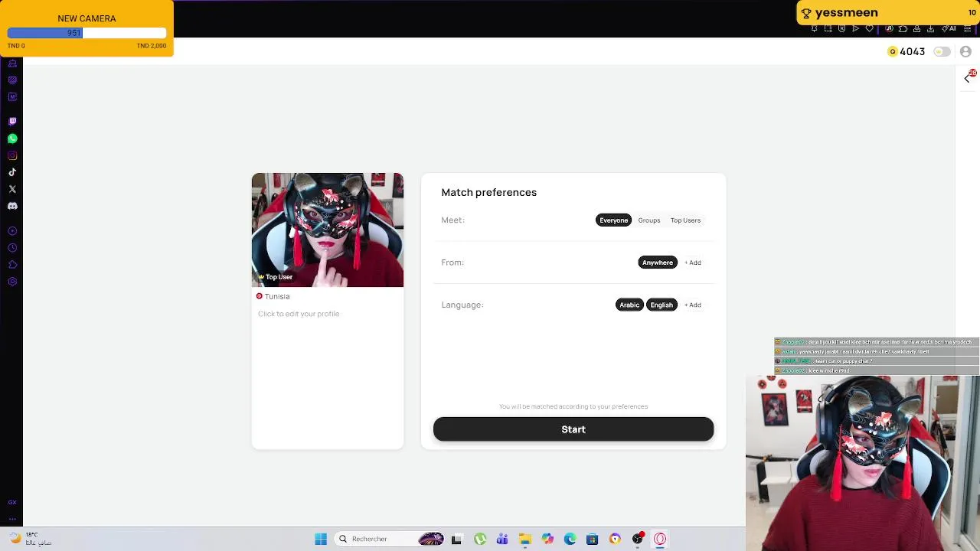Toggle the dark mode switch near coins
The width and height of the screenshot is (980, 551).
(x=942, y=51)
